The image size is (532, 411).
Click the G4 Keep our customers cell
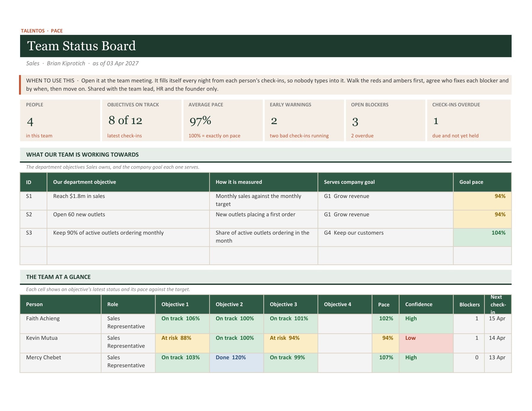pyautogui.click(x=385, y=238)
